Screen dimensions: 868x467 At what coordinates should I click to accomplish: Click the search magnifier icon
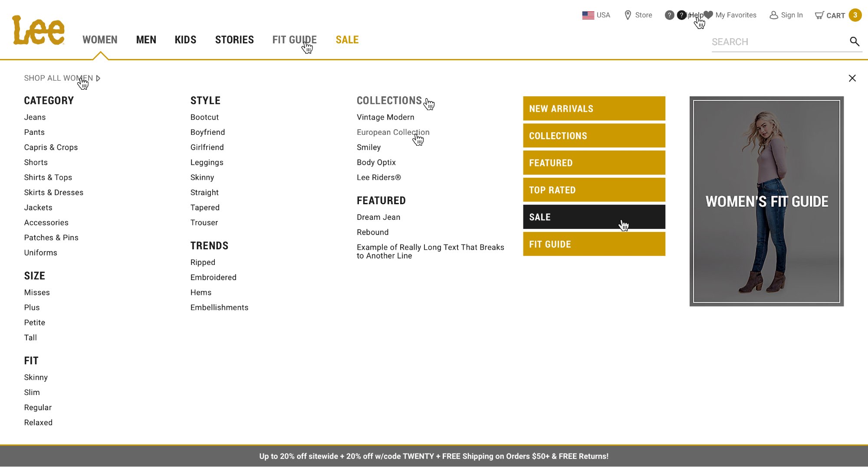[x=854, y=42]
